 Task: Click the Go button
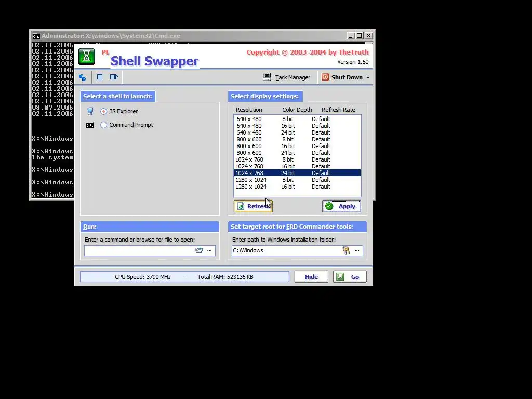[x=350, y=277]
